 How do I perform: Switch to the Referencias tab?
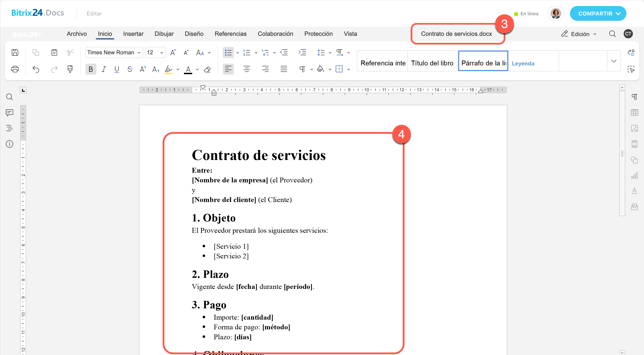[230, 34]
